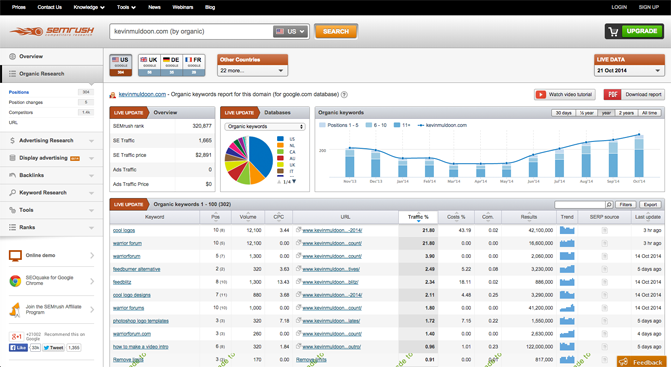Open the kevinmuldoon.com report title link
Screen dimensions: 671x367
(142, 94)
